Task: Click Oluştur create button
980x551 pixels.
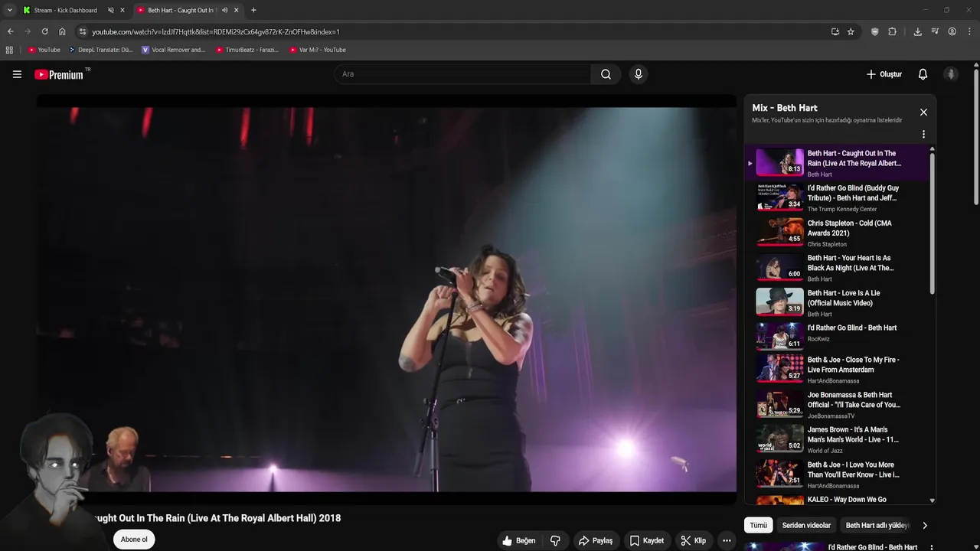Action: (884, 74)
